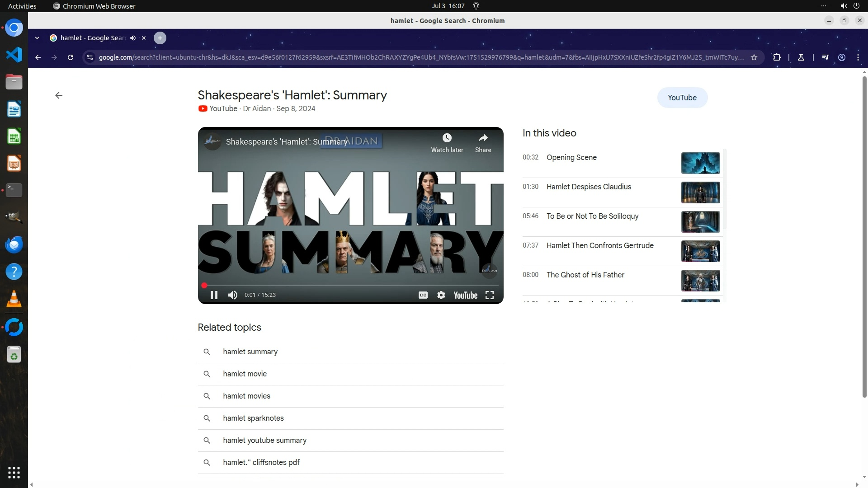Bookmark this page with the star icon
Screen dimensions: 868x488
(754, 57)
